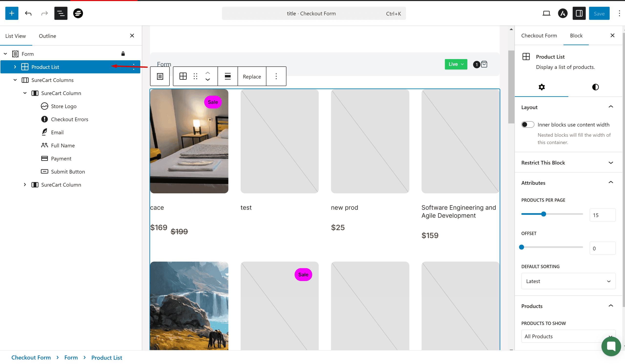Click the Astra settings icon
625x364 pixels.
[x=562, y=13]
